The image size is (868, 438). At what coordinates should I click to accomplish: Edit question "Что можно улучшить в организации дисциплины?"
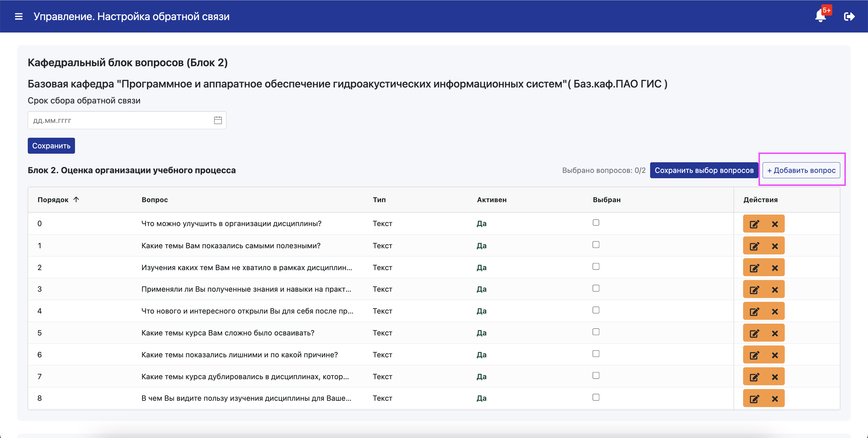754,224
